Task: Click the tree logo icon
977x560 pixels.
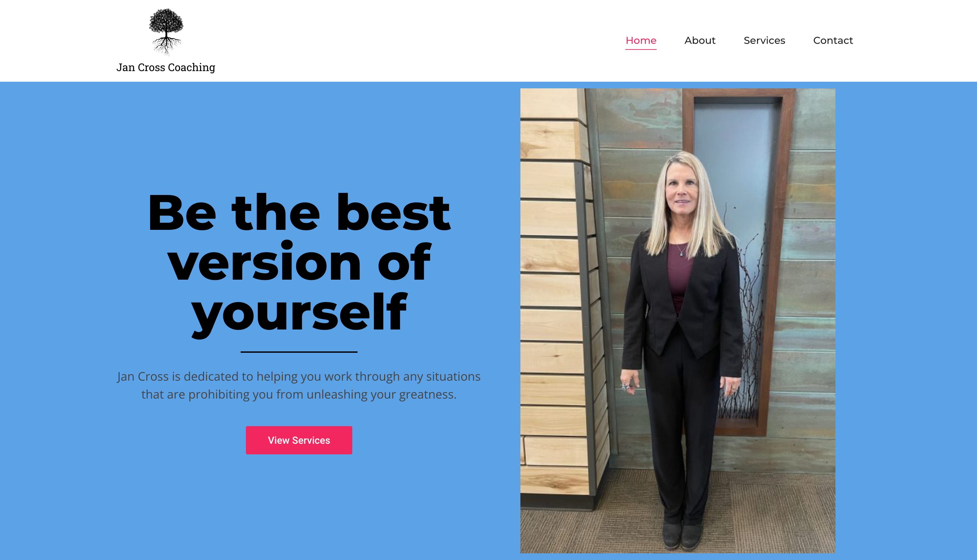Action: [166, 32]
